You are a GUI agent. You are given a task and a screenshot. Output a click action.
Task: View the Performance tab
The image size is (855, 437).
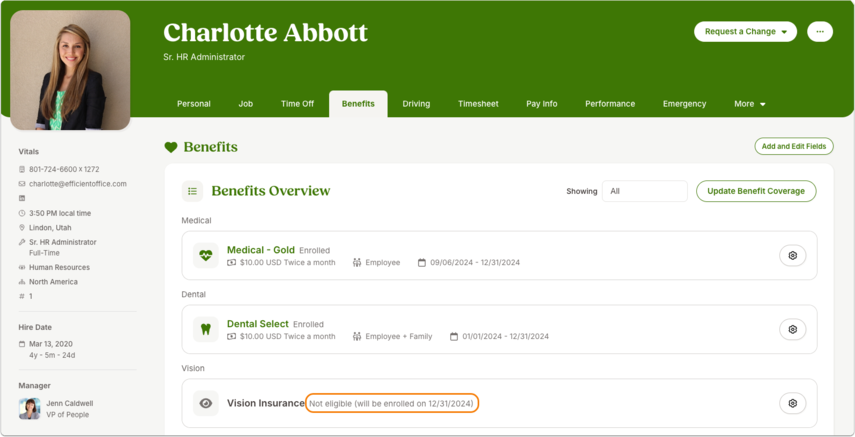click(x=610, y=104)
